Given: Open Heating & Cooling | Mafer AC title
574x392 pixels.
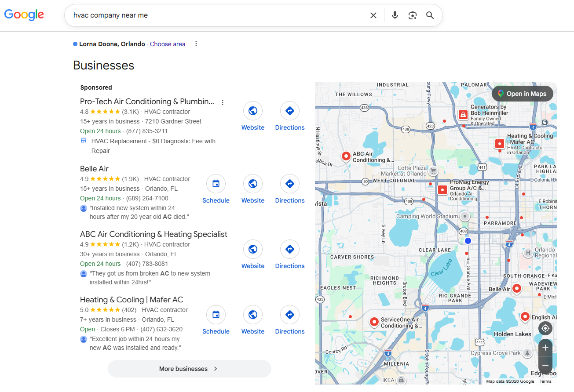Looking at the screenshot, I should (x=132, y=300).
